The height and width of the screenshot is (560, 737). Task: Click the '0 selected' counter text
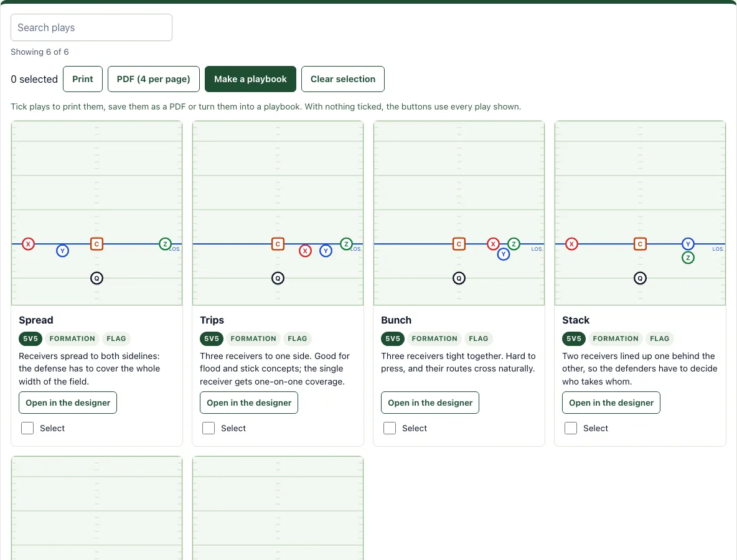point(34,79)
